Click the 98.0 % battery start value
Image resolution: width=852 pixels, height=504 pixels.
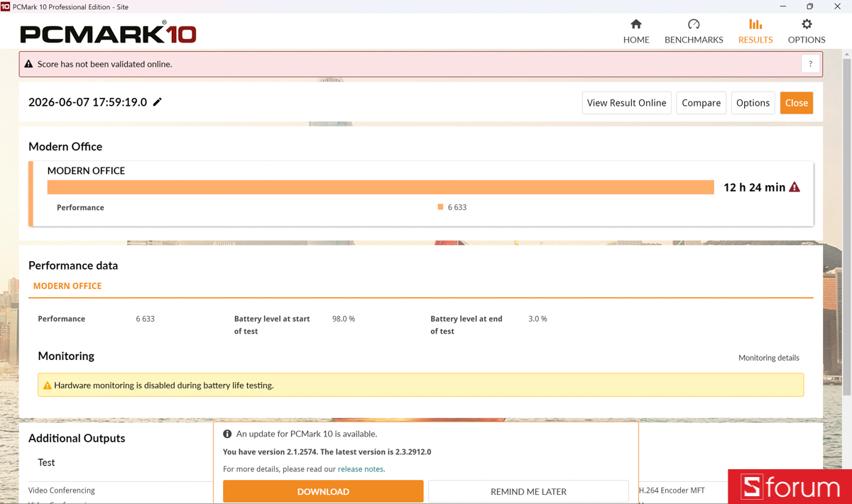pyautogui.click(x=344, y=319)
